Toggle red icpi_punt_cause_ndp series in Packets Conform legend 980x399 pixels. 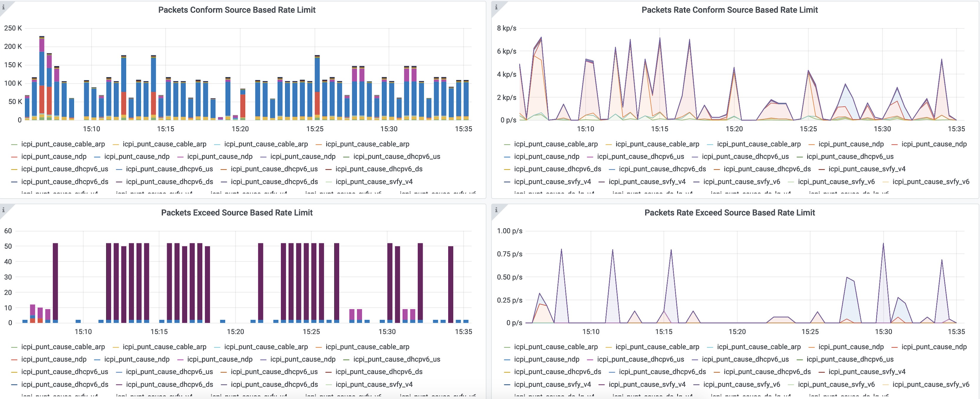[x=54, y=156]
